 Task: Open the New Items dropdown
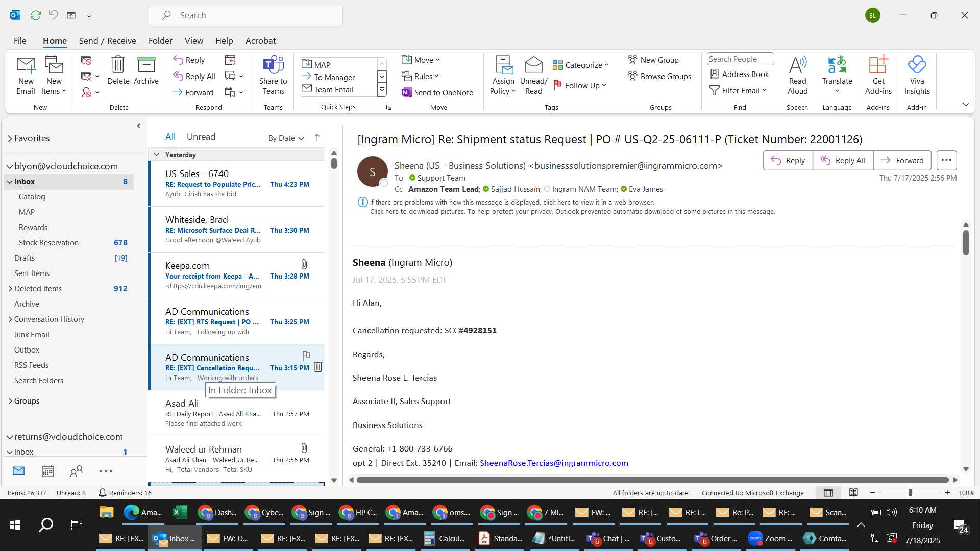click(54, 76)
